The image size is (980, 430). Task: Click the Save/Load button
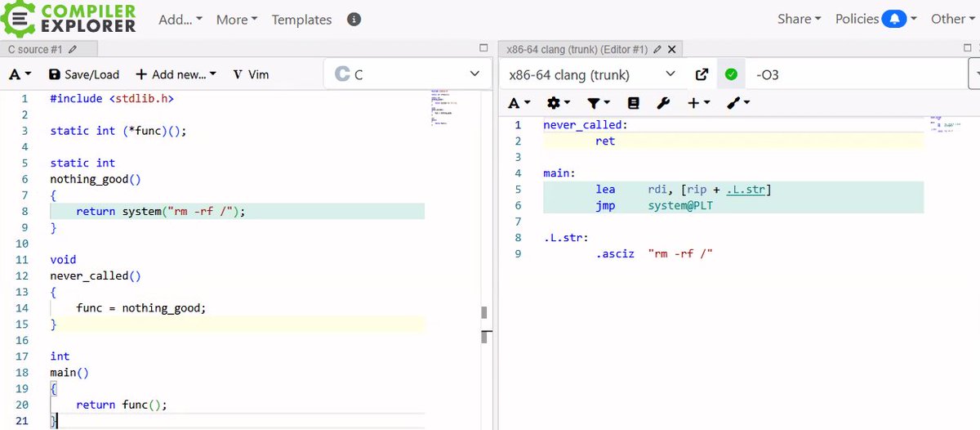point(84,74)
